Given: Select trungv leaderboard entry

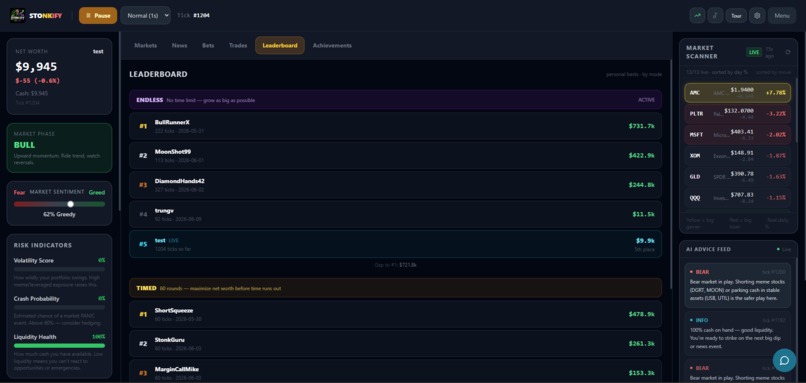Looking at the screenshot, I should (x=395, y=214).
